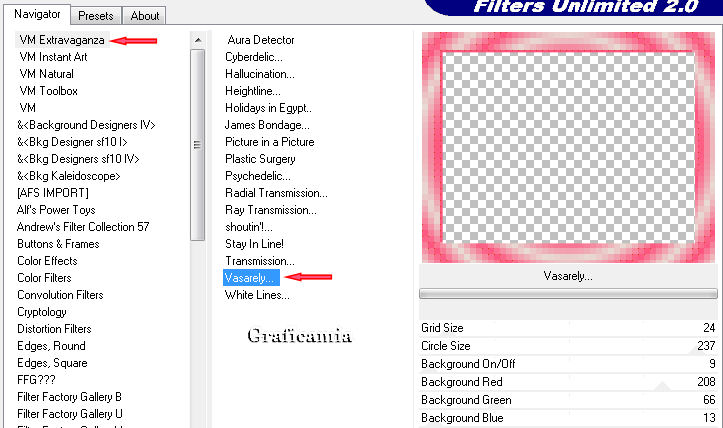The image size is (723, 428).
Task: Click scroll up arrow of category list
Action: pos(198,41)
